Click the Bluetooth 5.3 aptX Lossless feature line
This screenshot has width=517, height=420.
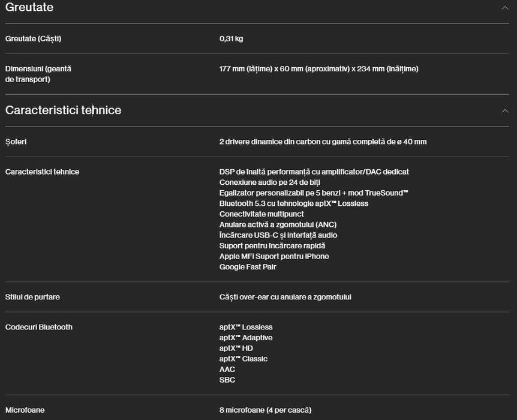click(293, 204)
